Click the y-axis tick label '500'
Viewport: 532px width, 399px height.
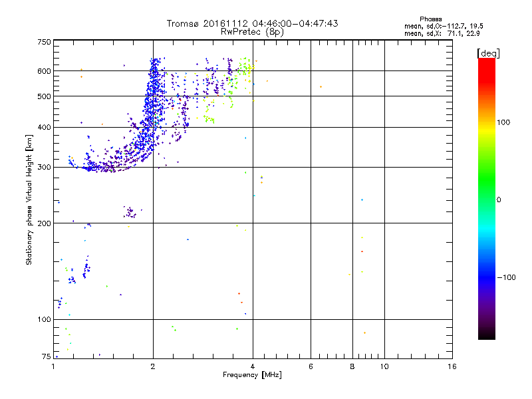pyautogui.click(x=44, y=96)
